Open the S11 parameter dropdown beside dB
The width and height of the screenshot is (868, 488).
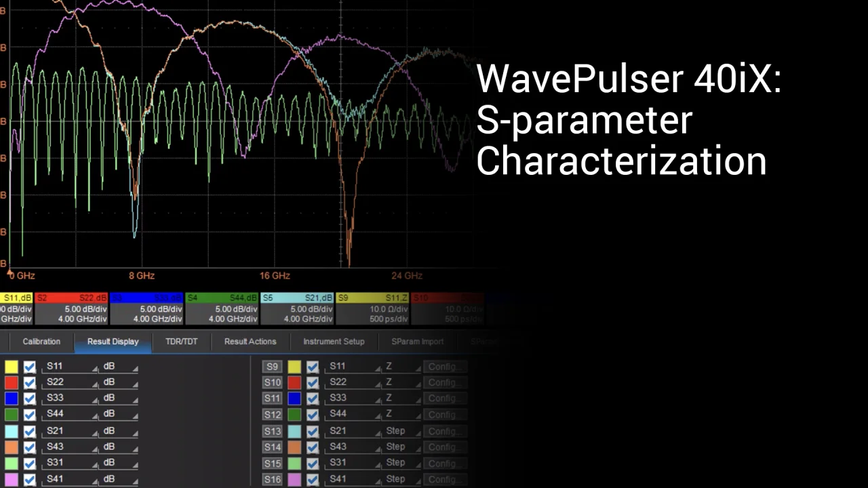[70, 367]
